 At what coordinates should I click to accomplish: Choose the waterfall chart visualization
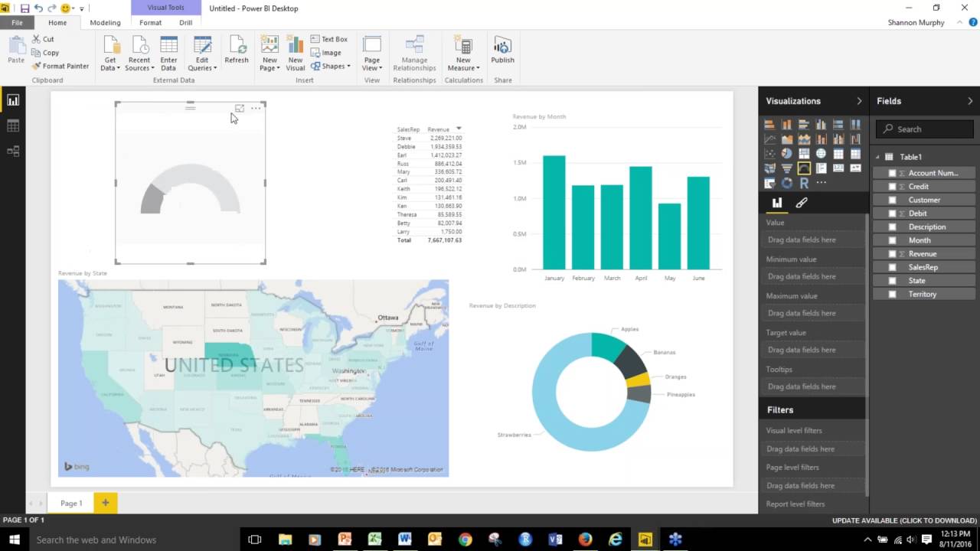[855, 139]
